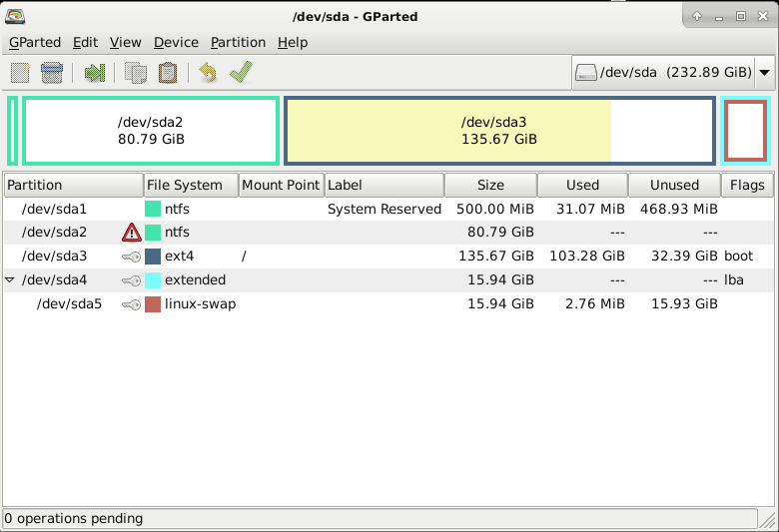Click the lba flag on /dev/sda4
Image resolution: width=779 pixels, height=532 pixels.
pyautogui.click(x=734, y=280)
